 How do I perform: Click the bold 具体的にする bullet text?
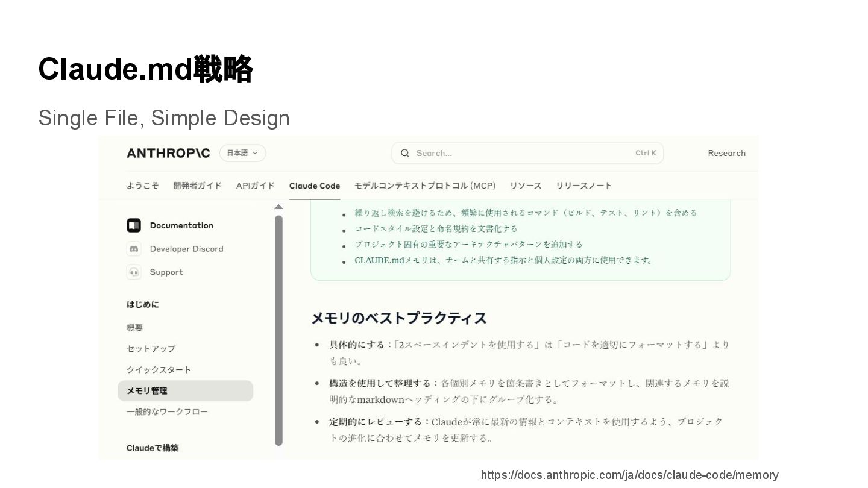(x=357, y=345)
